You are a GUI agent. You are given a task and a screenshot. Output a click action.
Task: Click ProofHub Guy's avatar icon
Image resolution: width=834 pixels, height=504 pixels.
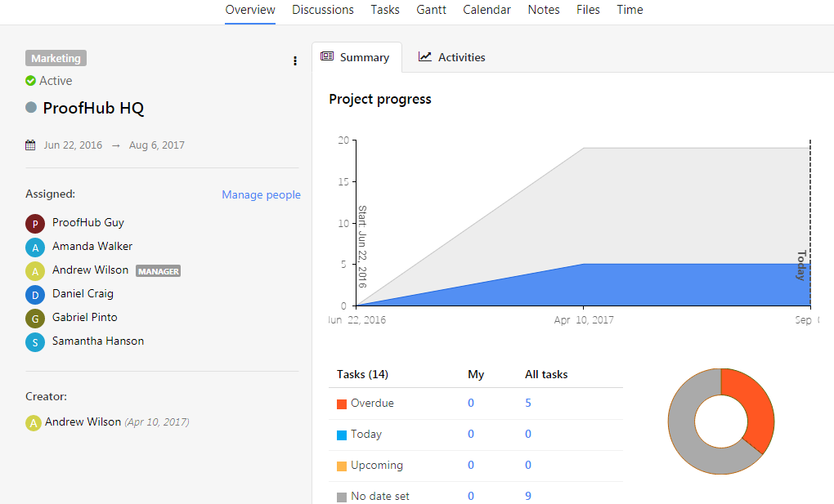click(34, 222)
